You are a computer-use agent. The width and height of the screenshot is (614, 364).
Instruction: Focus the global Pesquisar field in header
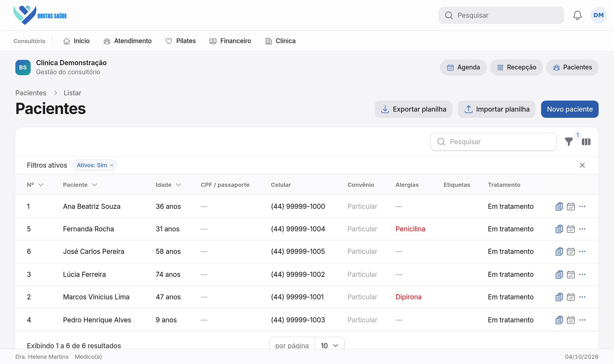(x=501, y=15)
